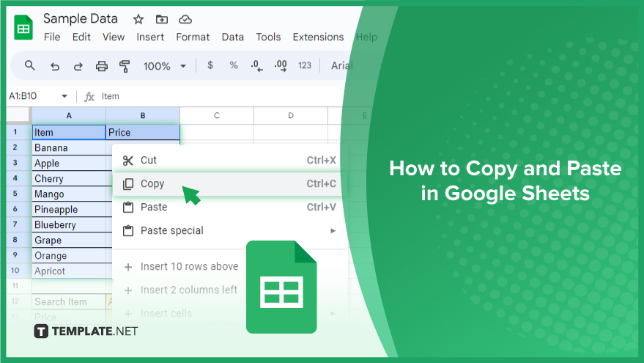Select the Mango cell

[x=69, y=194]
